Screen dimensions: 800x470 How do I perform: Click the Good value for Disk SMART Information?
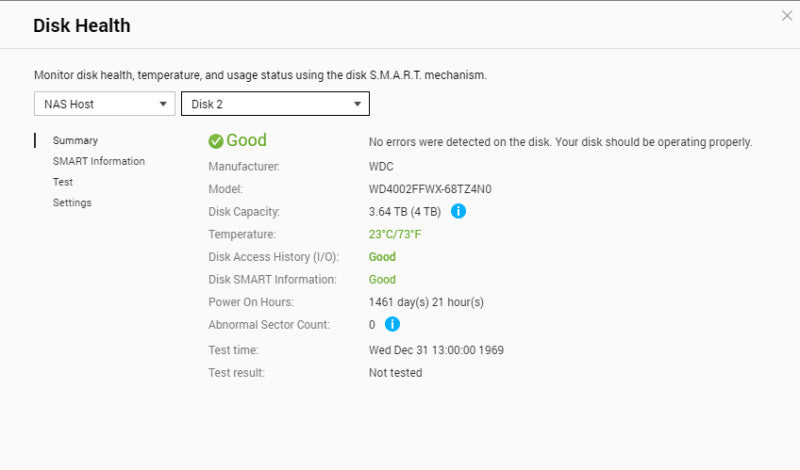[382, 280]
